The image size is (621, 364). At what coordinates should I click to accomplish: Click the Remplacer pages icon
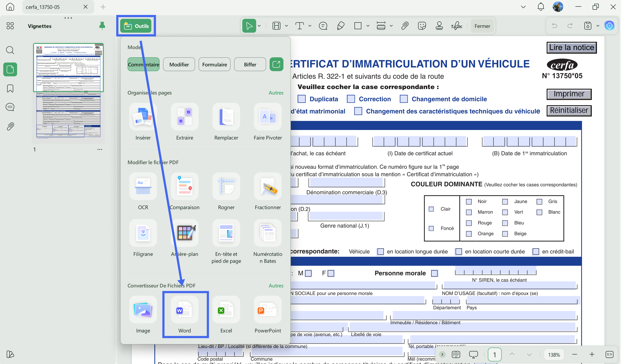click(226, 117)
